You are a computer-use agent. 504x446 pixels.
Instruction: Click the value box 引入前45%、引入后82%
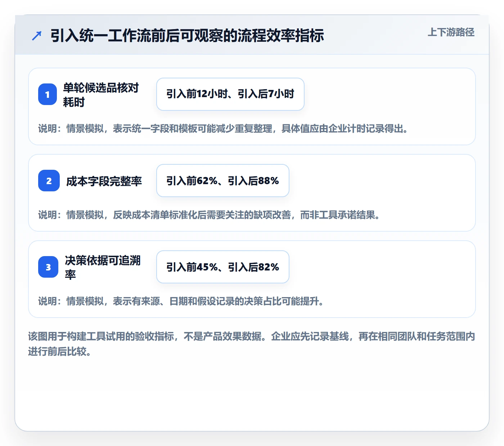coord(223,267)
